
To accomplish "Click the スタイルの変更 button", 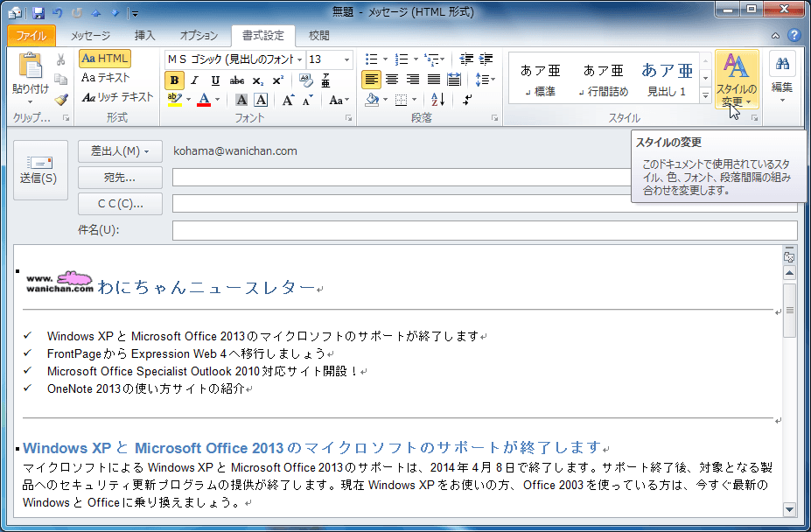I will [737, 79].
